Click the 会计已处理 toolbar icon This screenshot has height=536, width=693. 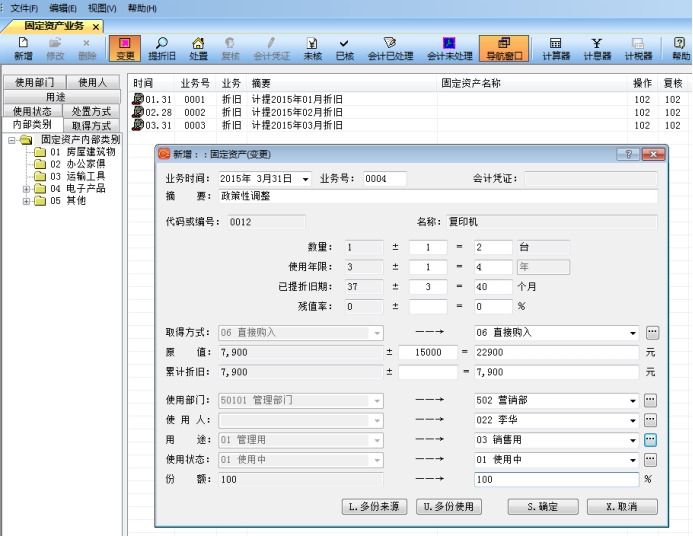click(390, 49)
